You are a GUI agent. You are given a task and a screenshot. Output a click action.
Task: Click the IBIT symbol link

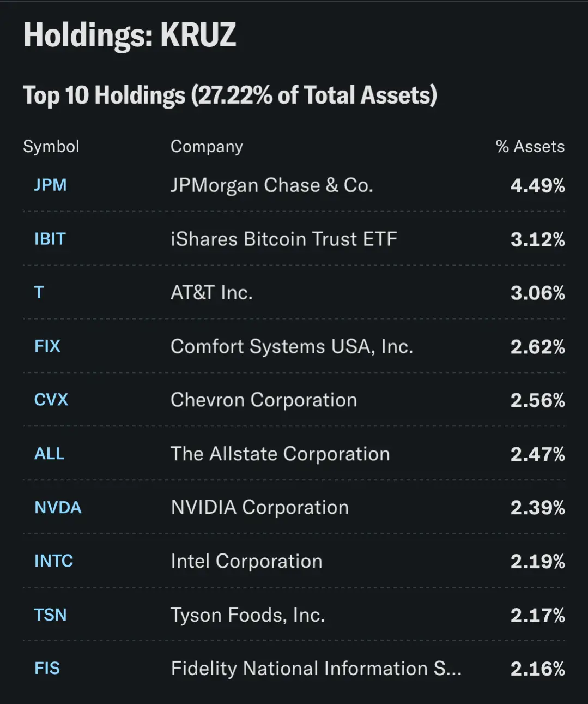(50, 239)
